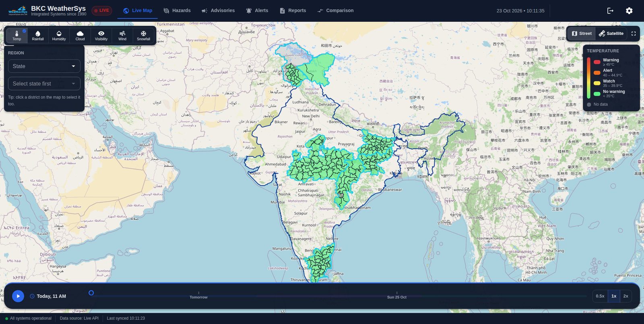Select the Cloud layer icon

(x=80, y=35)
